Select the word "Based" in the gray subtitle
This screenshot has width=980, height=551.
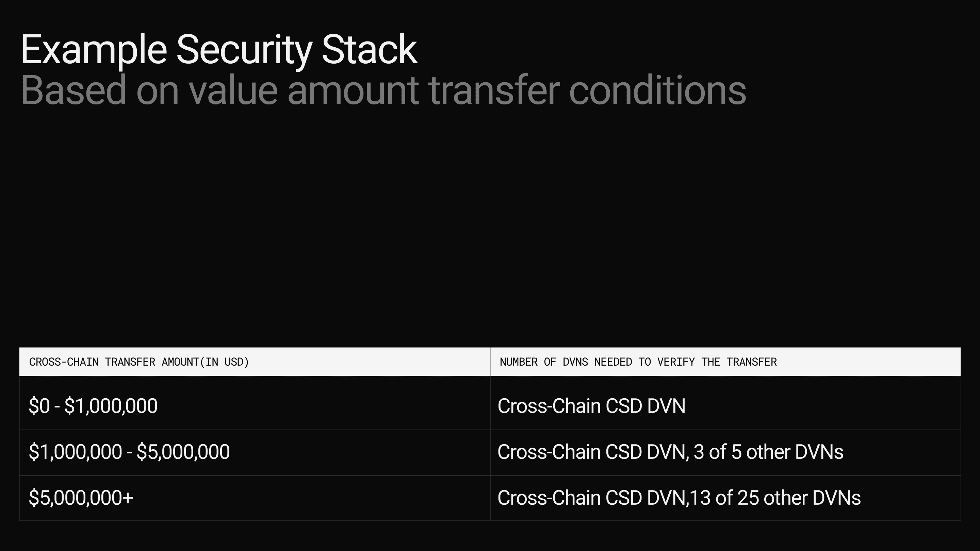click(73, 90)
